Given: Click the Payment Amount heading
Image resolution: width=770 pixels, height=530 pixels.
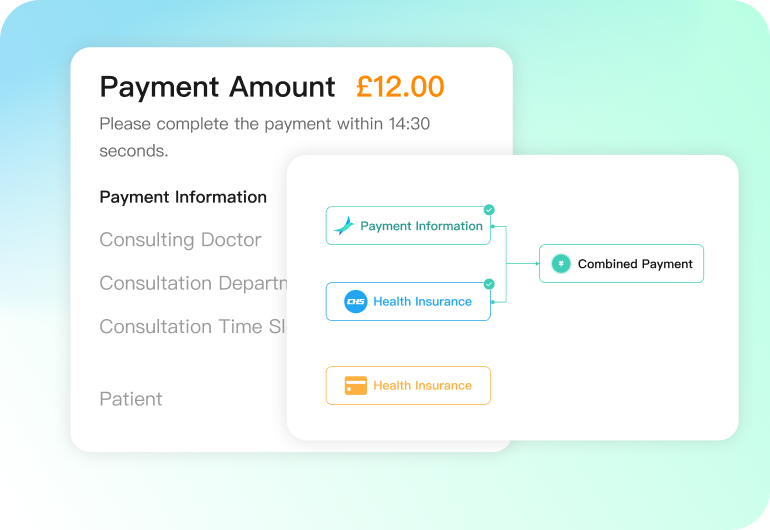Looking at the screenshot, I should click(218, 87).
